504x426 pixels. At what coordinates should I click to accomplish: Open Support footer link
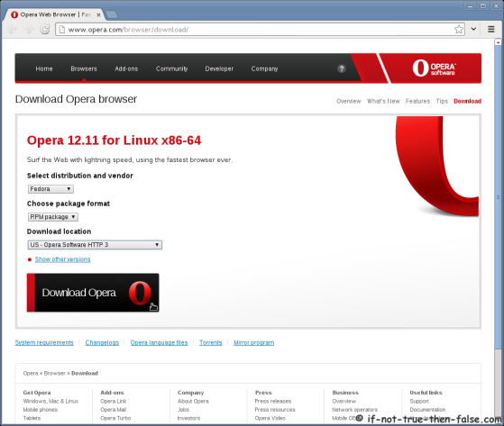419,402
